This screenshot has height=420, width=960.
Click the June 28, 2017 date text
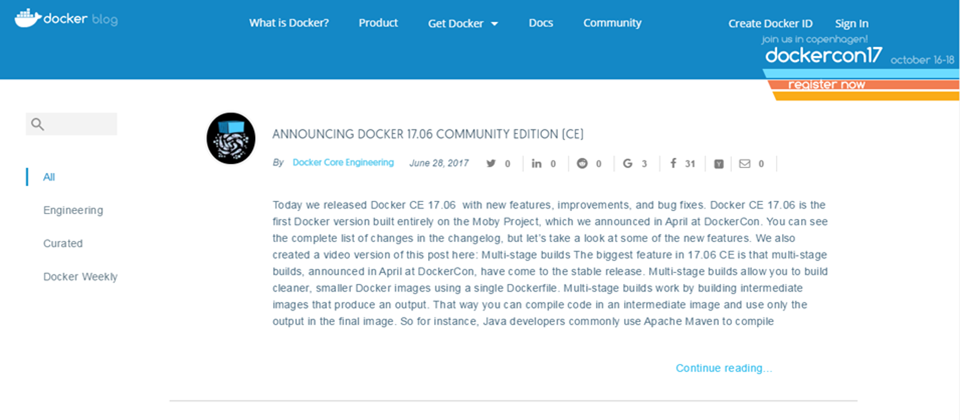click(x=439, y=163)
